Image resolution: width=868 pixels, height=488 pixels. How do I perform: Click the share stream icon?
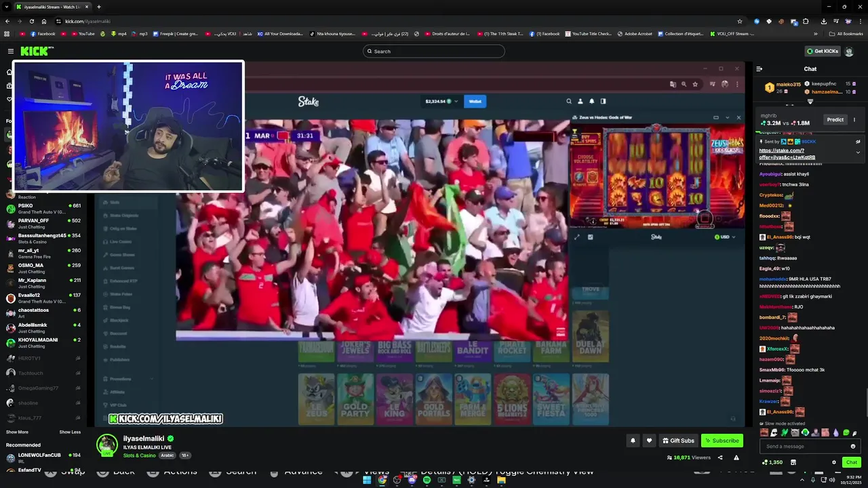(x=721, y=457)
